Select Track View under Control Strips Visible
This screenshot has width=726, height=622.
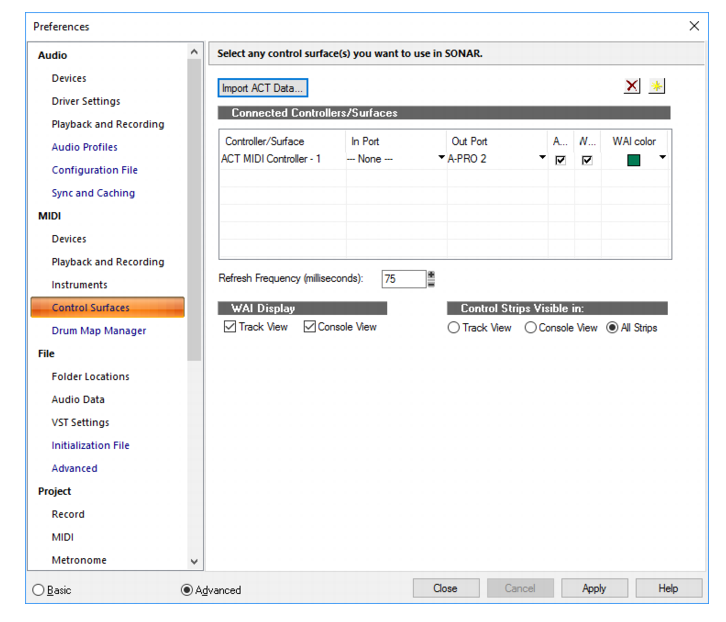click(x=454, y=328)
